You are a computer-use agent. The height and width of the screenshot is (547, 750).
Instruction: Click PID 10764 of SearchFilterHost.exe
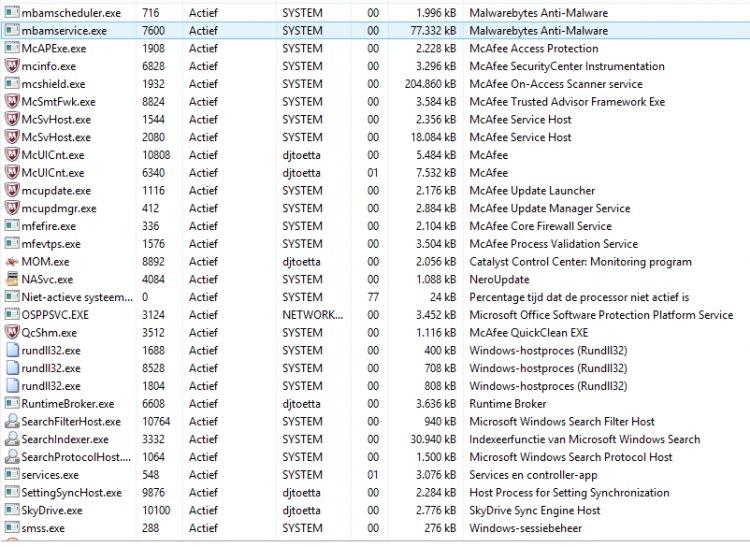click(156, 421)
